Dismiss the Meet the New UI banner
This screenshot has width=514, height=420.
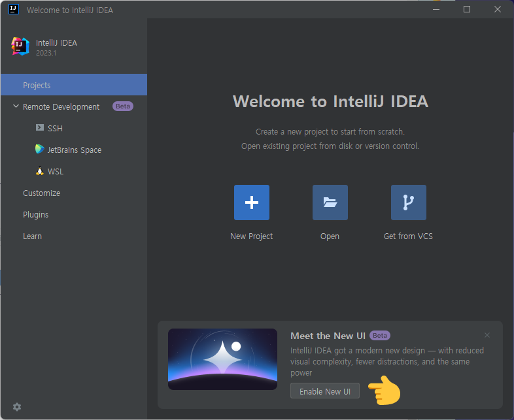pyautogui.click(x=487, y=335)
